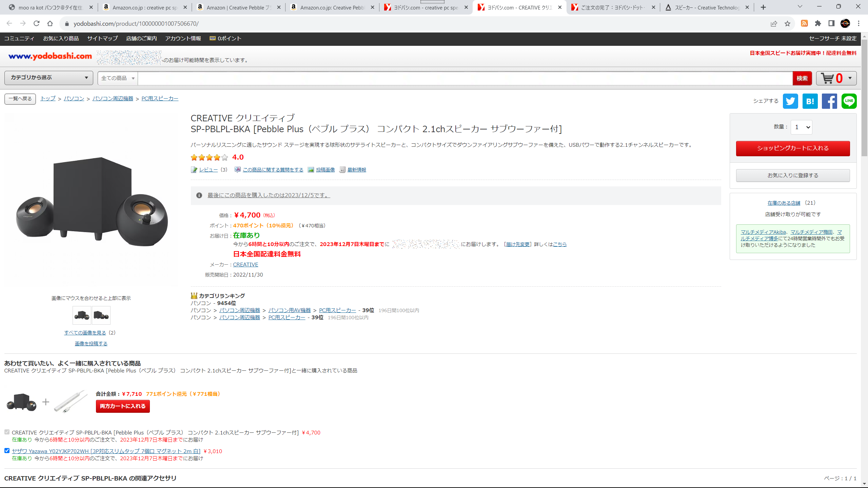The image size is (868, 488).
Task: Open Chrome three-dot menu
Action: click(x=859, y=23)
